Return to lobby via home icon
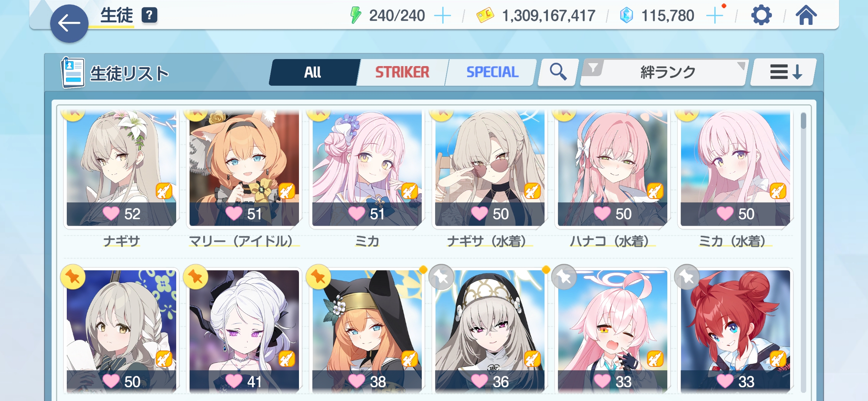868x401 pixels. click(806, 16)
